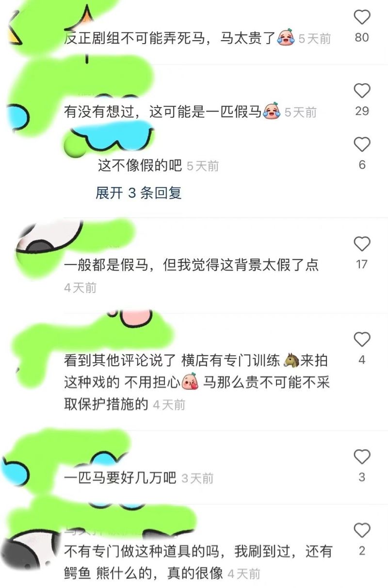The height and width of the screenshot is (588, 388).
Task: Tap the heart beside 一匹马要好几万吧
Action: (x=362, y=457)
